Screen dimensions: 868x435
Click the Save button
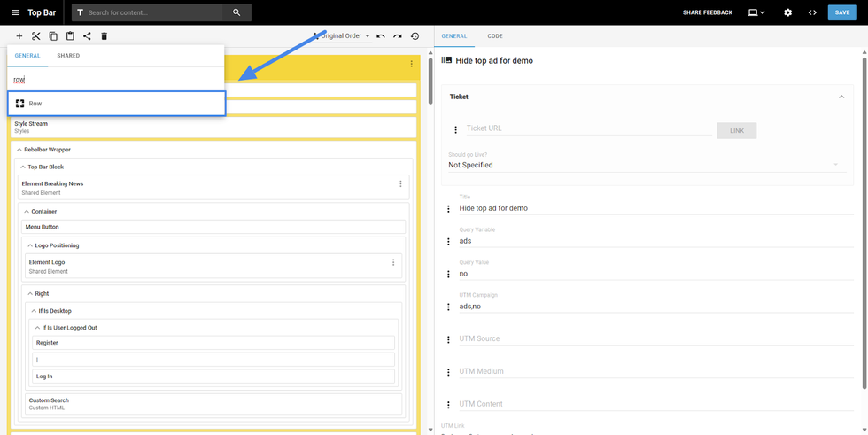[842, 12]
